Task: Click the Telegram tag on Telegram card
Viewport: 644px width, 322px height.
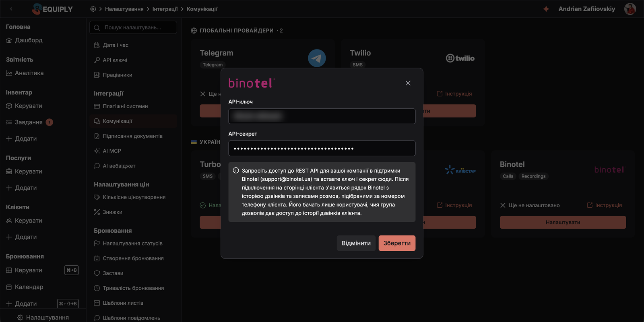Action: point(213,65)
